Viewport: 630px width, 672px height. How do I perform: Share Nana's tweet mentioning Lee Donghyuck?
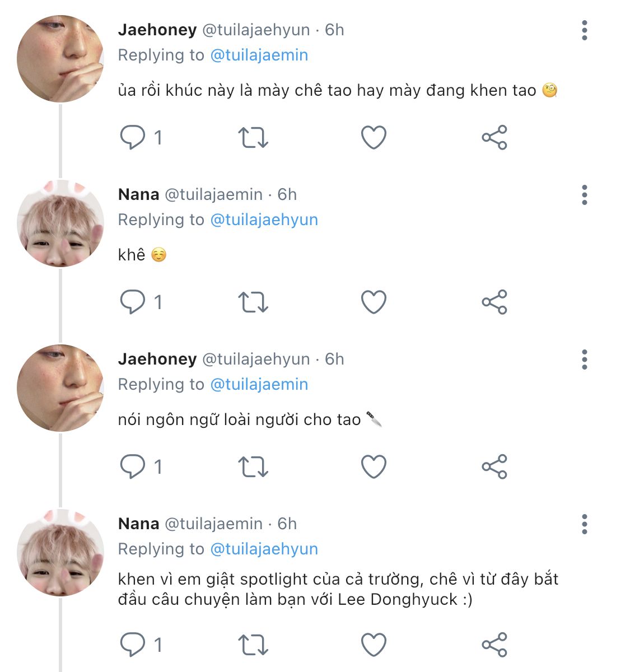[494, 645]
